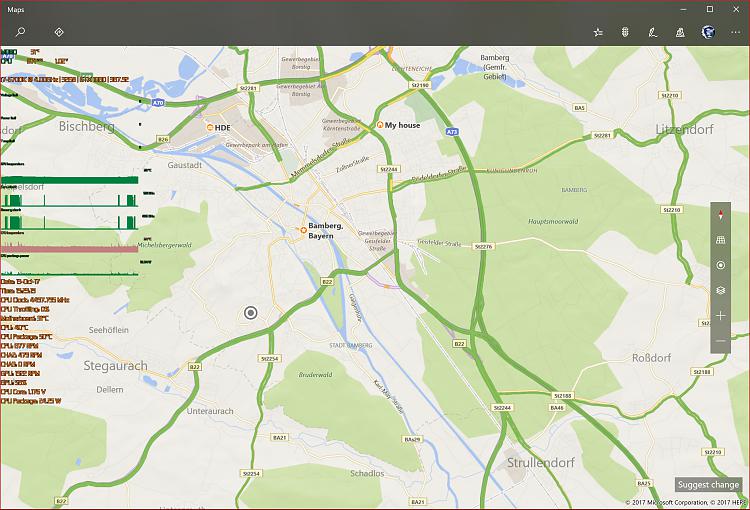750x510 pixels.
Task: Click the Bischberg town label
Action: 87,126
